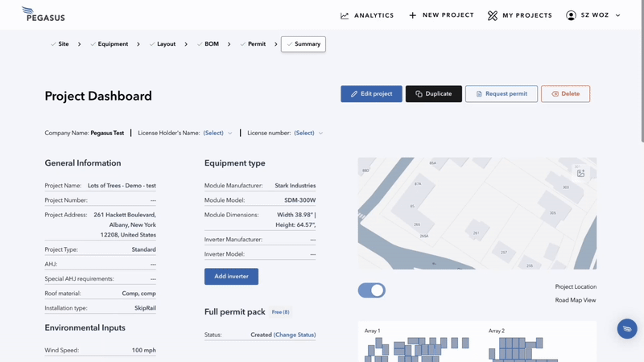Toggle the Road Map View switch
Image resolution: width=644 pixels, height=362 pixels.
click(x=371, y=290)
